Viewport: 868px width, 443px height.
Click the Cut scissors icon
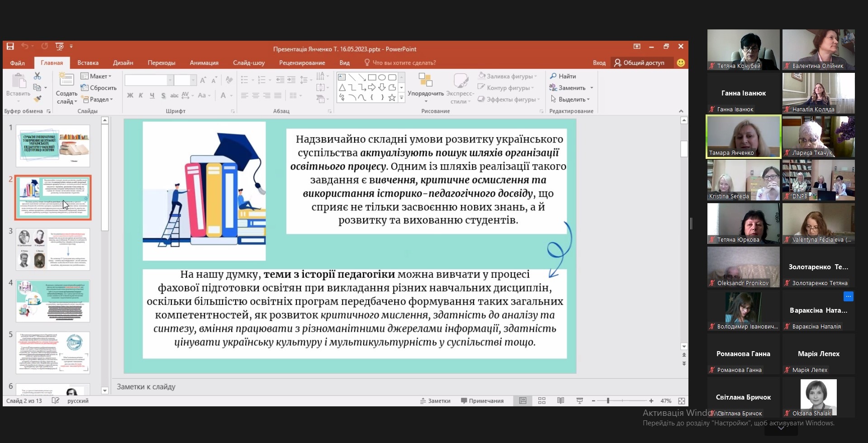[x=37, y=76]
